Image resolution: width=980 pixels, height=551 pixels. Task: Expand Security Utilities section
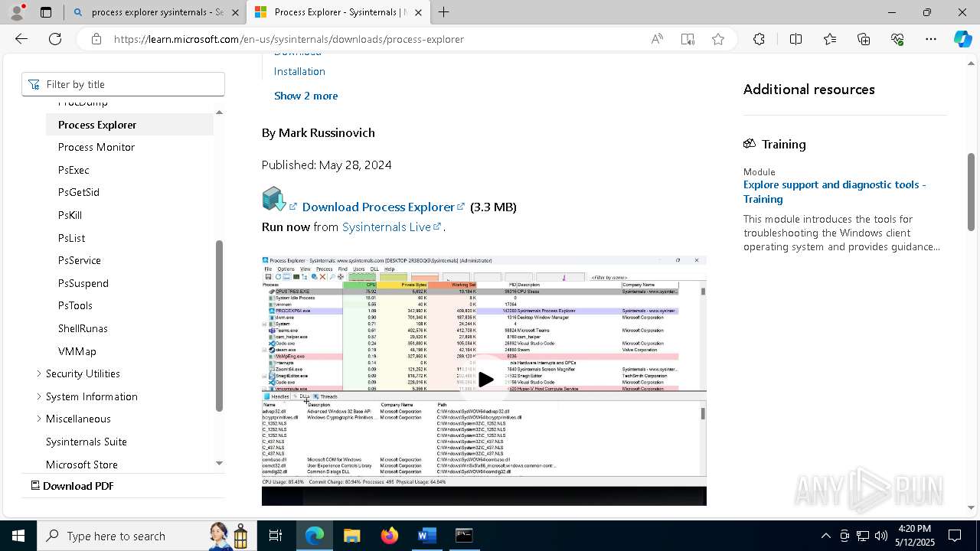tap(39, 373)
